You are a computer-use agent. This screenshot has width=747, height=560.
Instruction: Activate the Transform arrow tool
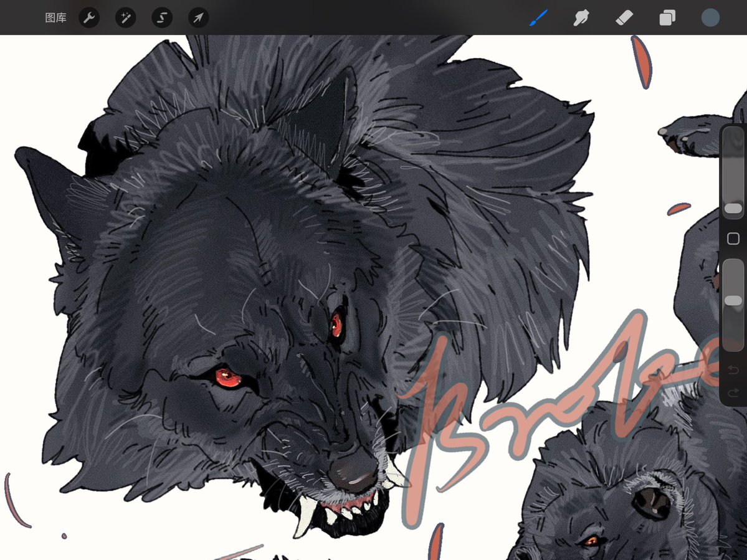(198, 18)
